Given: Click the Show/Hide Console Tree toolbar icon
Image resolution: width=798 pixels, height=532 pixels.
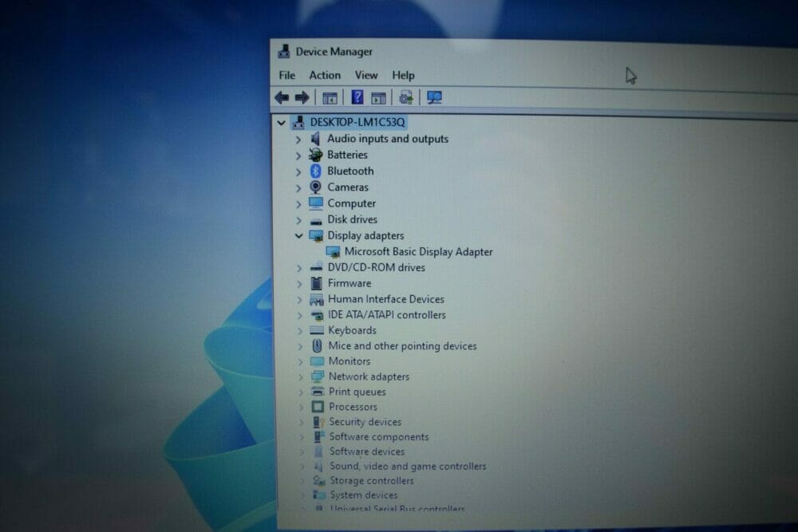Looking at the screenshot, I should (x=330, y=97).
